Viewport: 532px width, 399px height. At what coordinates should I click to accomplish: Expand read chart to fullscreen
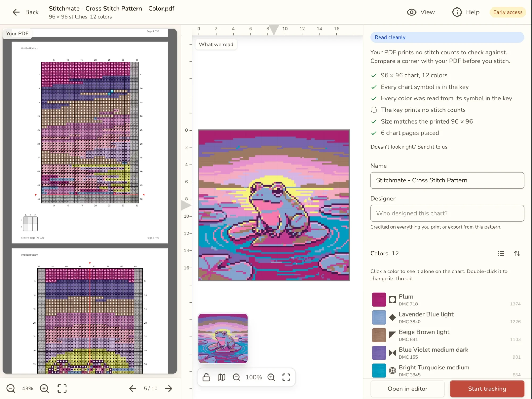(x=286, y=377)
